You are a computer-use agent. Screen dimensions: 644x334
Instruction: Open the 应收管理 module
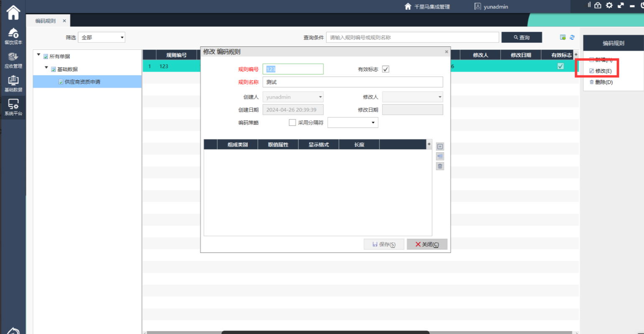click(x=13, y=60)
